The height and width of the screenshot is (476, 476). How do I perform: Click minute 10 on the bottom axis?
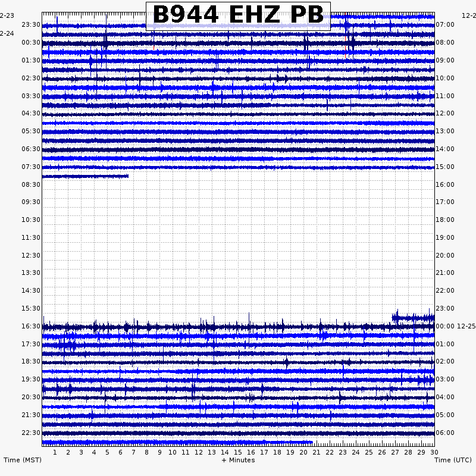pyautogui.click(x=173, y=452)
